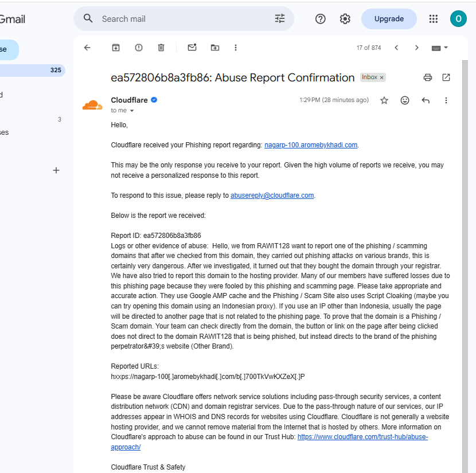The width and height of the screenshot is (476, 473).
Task: Open the Move to folder icon
Action: (x=215, y=48)
